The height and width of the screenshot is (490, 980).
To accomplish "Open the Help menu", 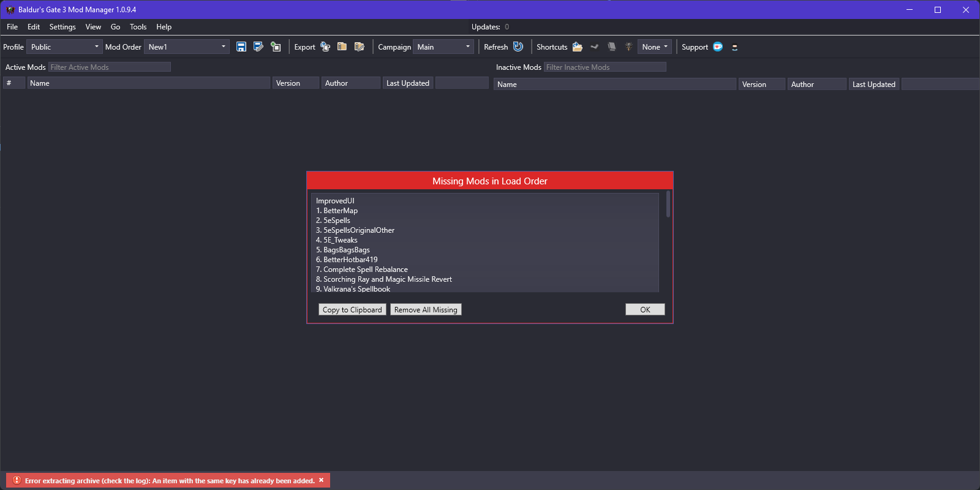I will click(164, 27).
